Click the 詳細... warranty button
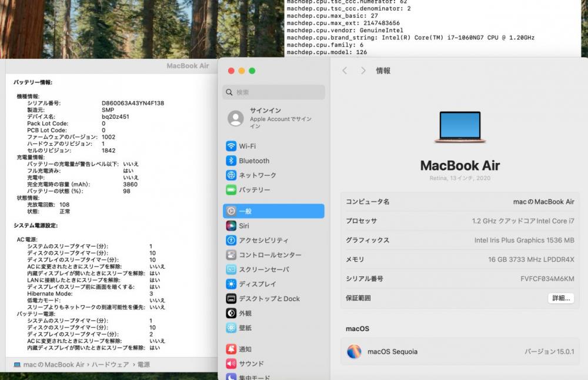588x380 pixels. (x=560, y=298)
